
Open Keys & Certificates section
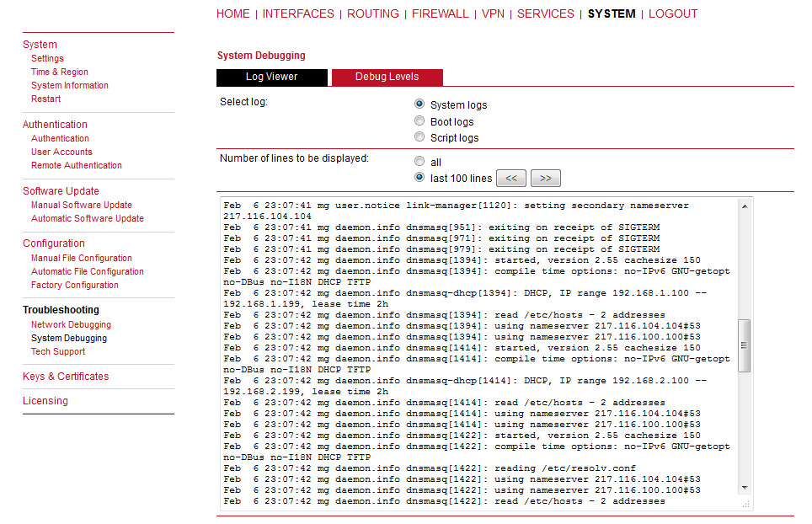pos(66,377)
